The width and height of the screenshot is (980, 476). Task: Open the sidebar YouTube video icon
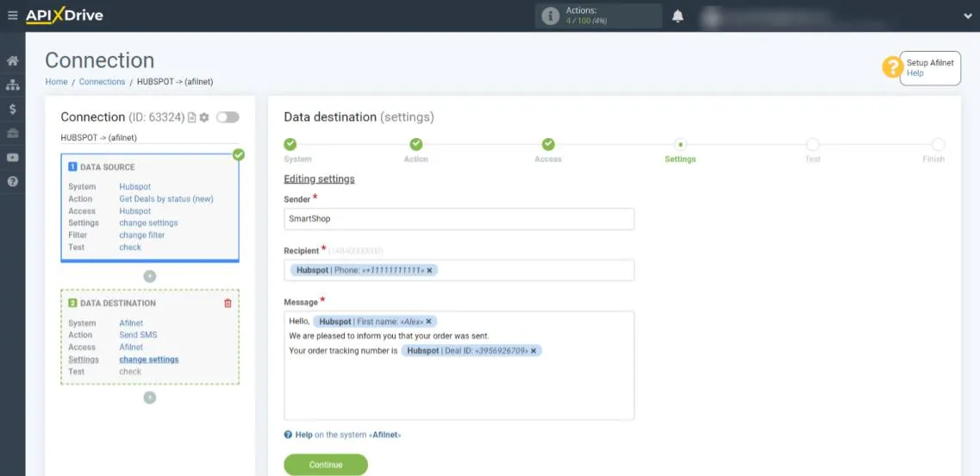pyautogui.click(x=12, y=158)
